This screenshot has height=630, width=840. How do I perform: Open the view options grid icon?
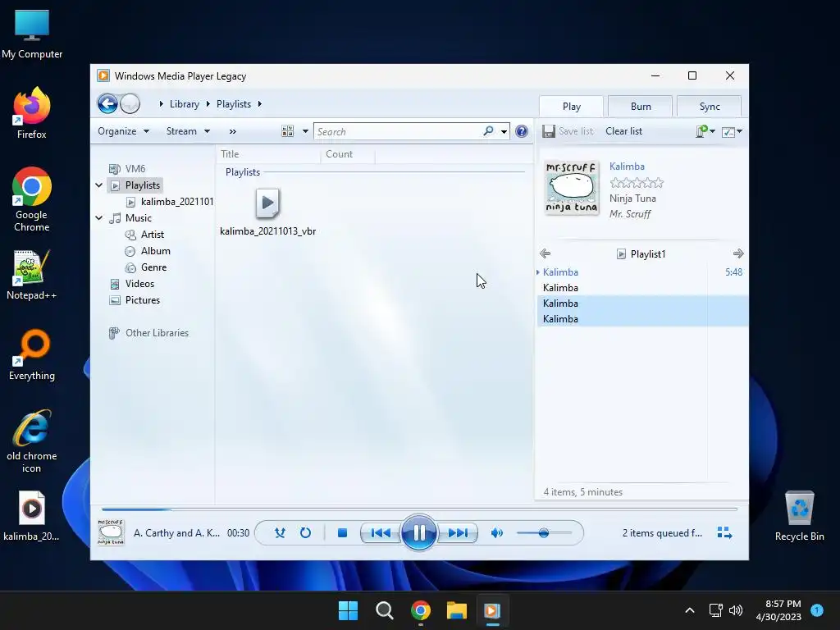(x=288, y=131)
